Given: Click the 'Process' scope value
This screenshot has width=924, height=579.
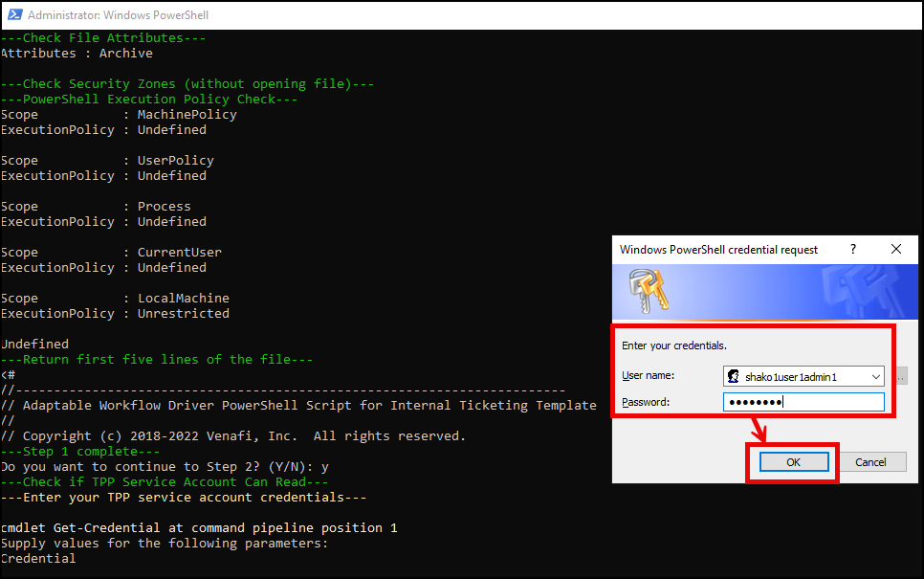Looking at the screenshot, I should (x=165, y=207).
